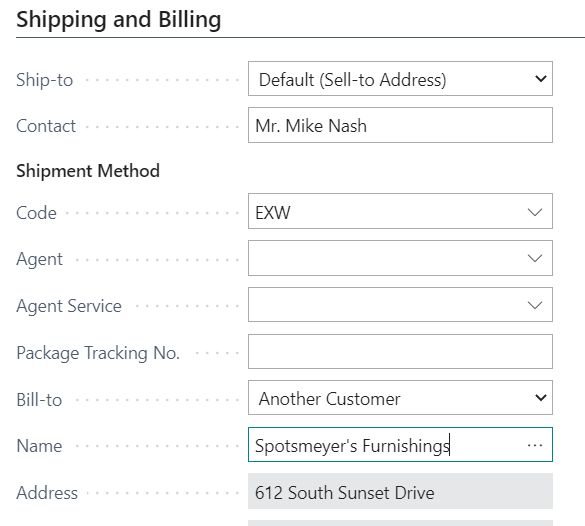Select the Bill-to Another Customer combo box

(400, 398)
